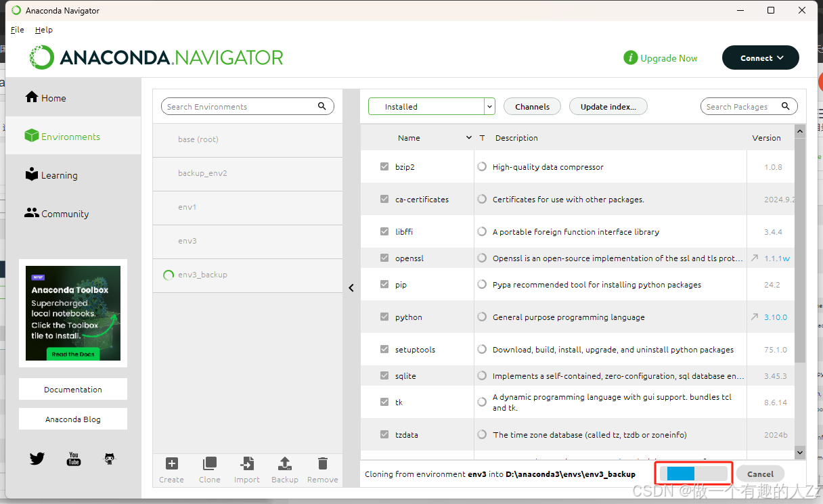Click the Anaconda Navigator logo
The width and height of the screenshot is (823, 504).
(x=156, y=58)
